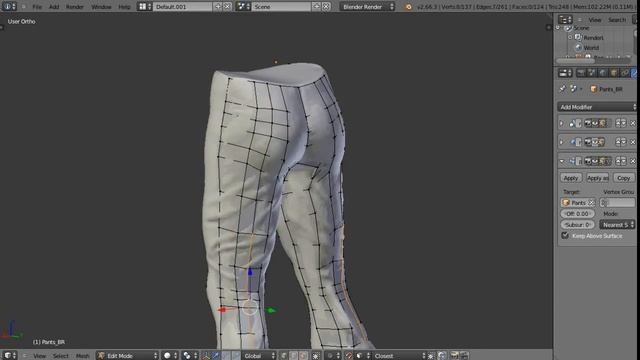
Task: Toggle viewport visibility of the first modifier
Action: tap(595, 123)
